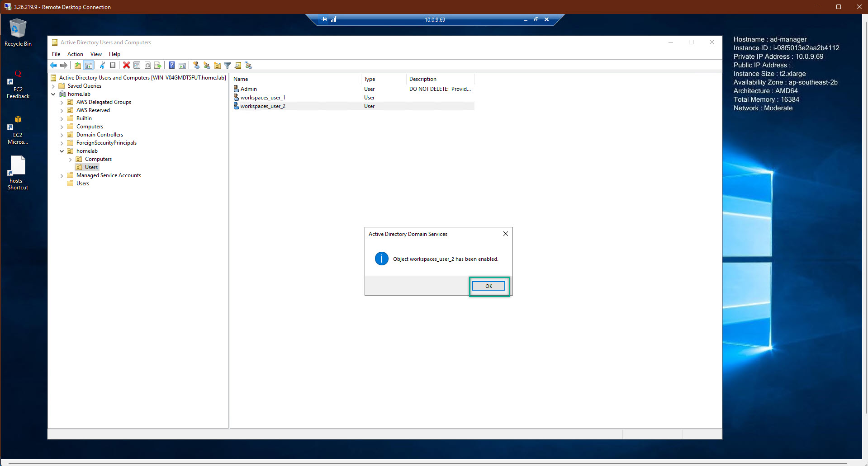The image size is (868, 466).
Task: Create a new group using the toolbar icon
Action: 207,66
